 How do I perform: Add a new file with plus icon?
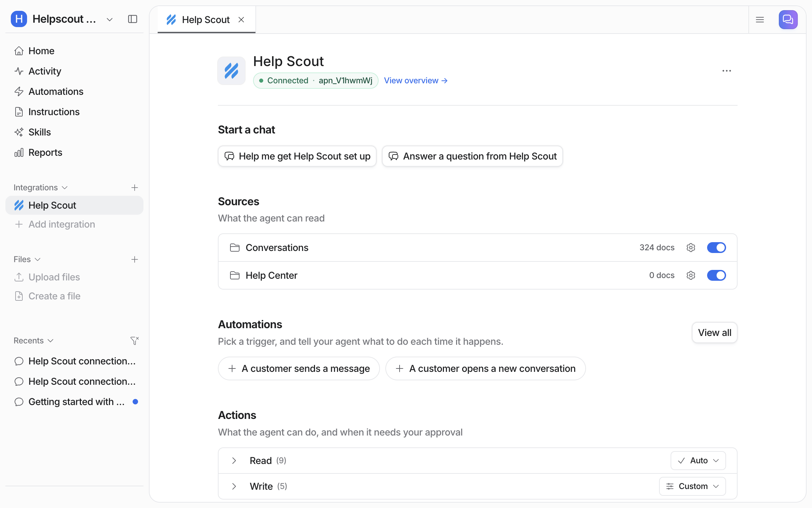pyautogui.click(x=135, y=259)
